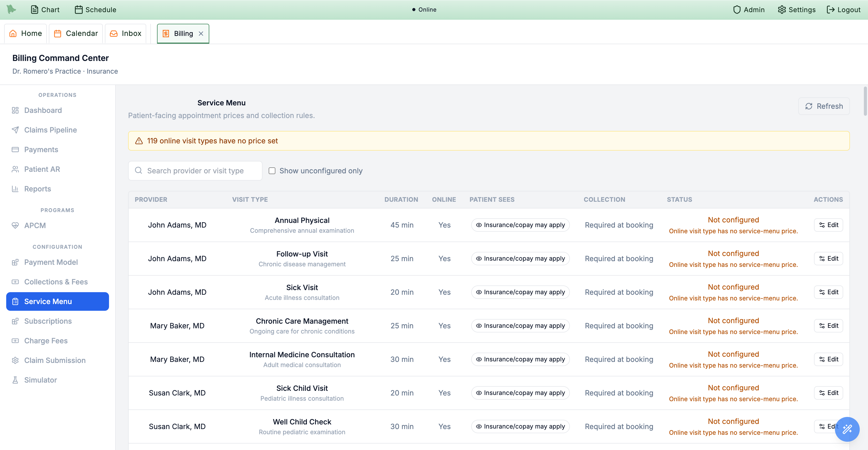This screenshot has height=450, width=868.
Task: Open Settings from top bar
Action: [796, 10]
